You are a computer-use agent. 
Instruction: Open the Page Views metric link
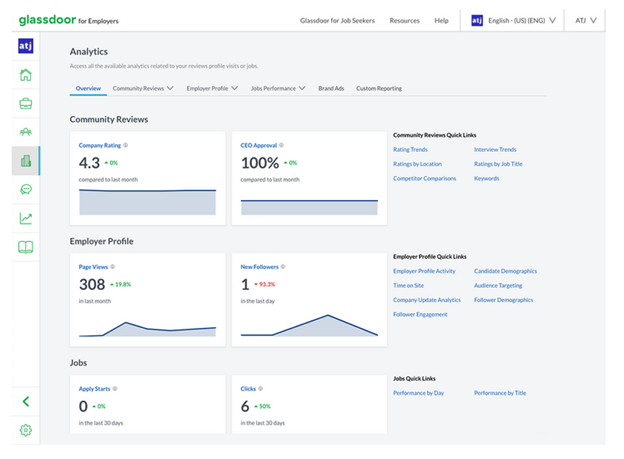[x=93, y=267]
